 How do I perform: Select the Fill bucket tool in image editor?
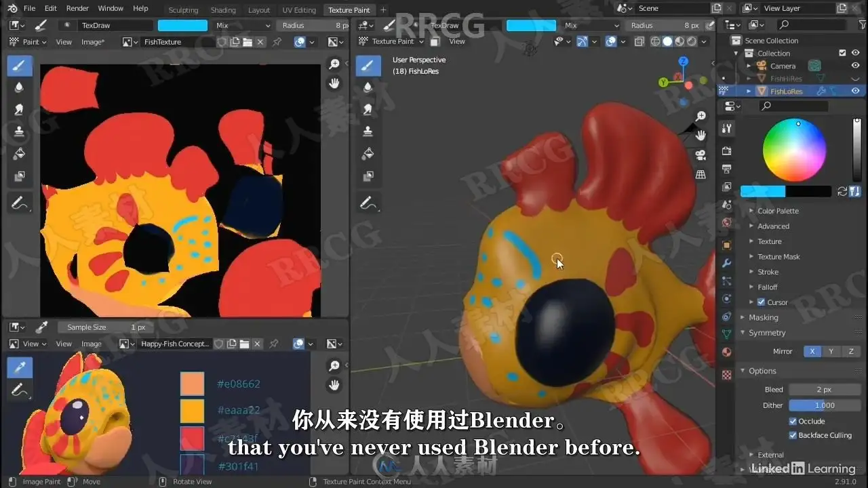pyautogui.click(x=19, y=155)
